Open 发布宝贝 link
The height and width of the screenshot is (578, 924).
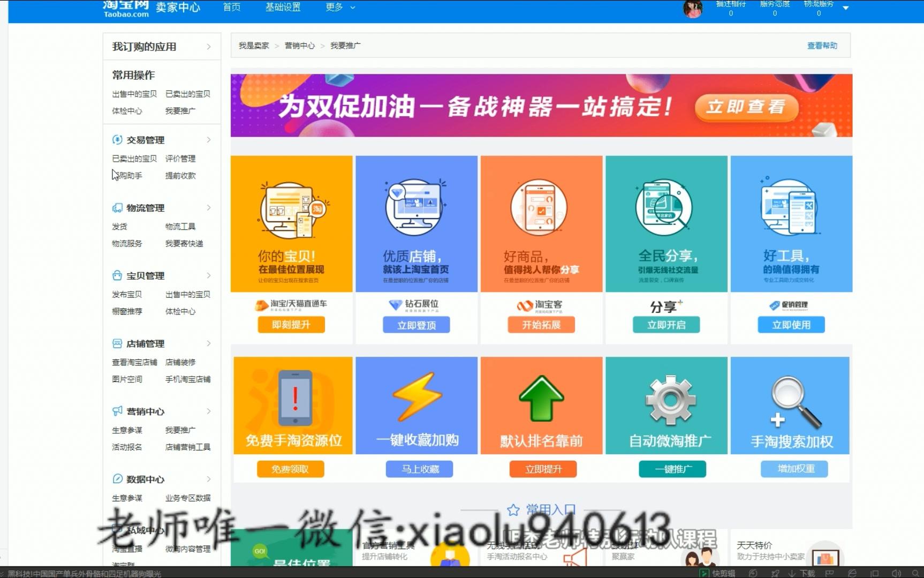tap(127, 295)
